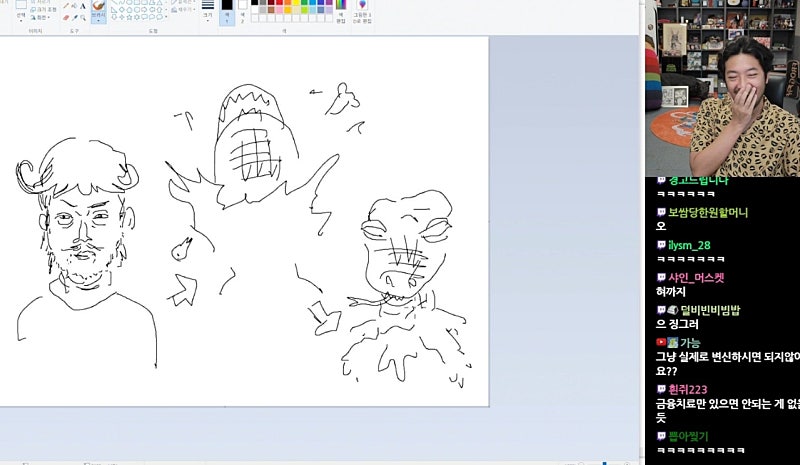Expand the Brushes dropdown arrow

(x=98, y=20)
